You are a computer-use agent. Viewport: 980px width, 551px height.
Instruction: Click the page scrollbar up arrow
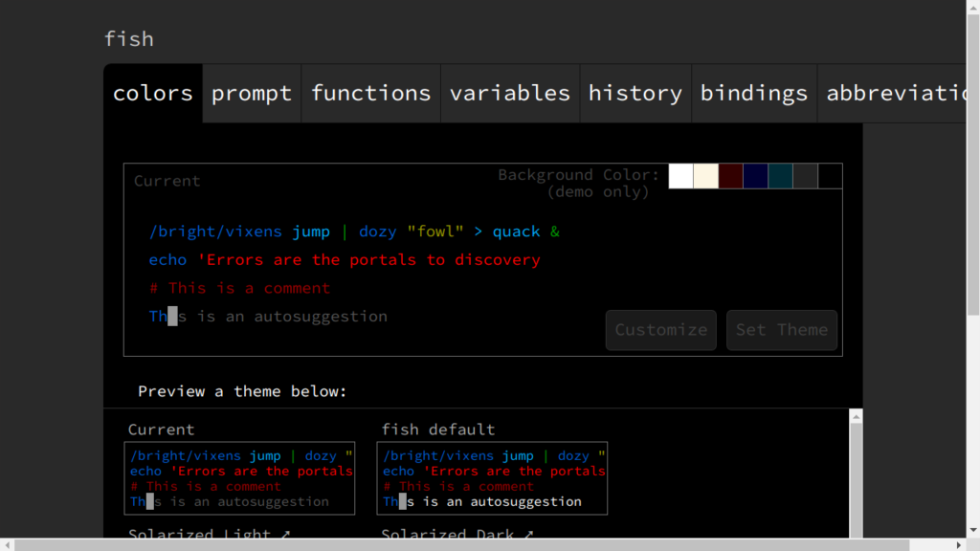coord(973,7)
